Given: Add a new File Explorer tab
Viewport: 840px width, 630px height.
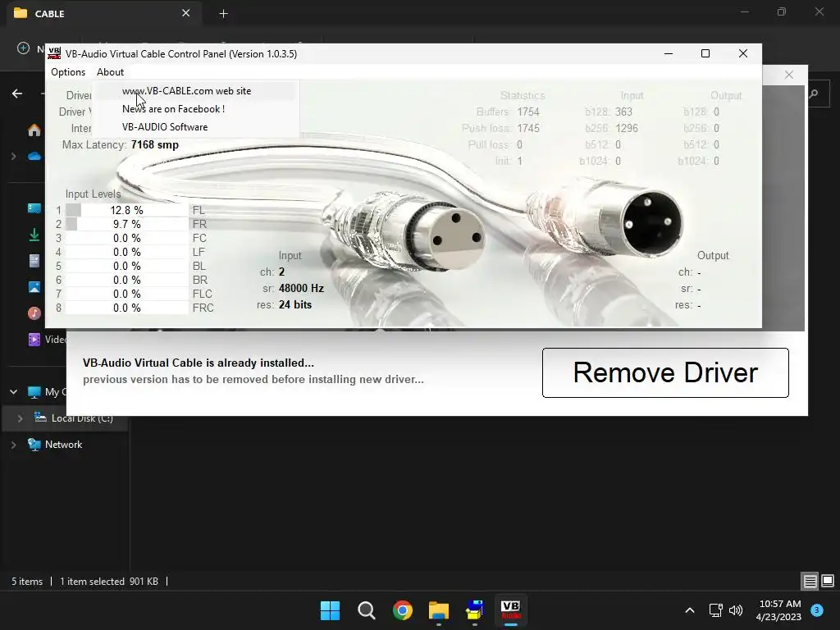Looking at the screenshot, I should (223, 14).
